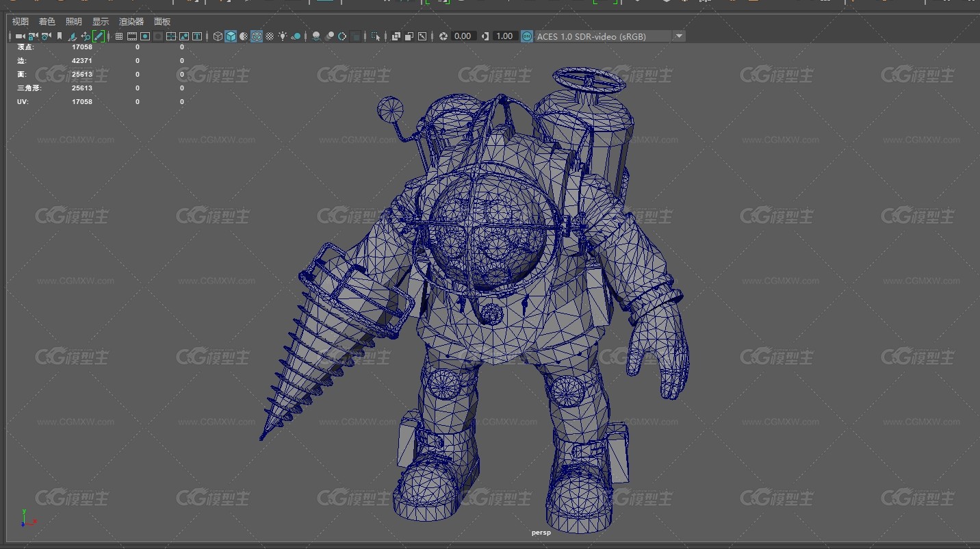The image size is (980, 549).
Task: Click the 顶点 count 17058
Action: (x=82, y=47)
